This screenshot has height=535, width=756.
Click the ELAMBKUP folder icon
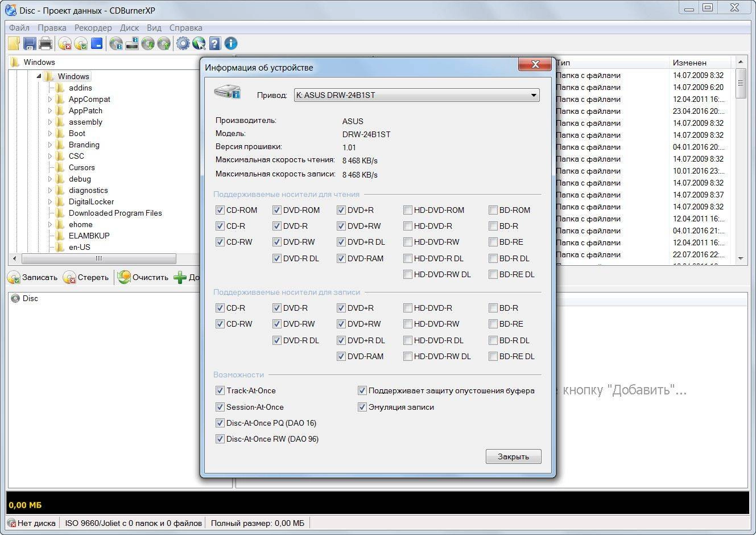point(60,236)
